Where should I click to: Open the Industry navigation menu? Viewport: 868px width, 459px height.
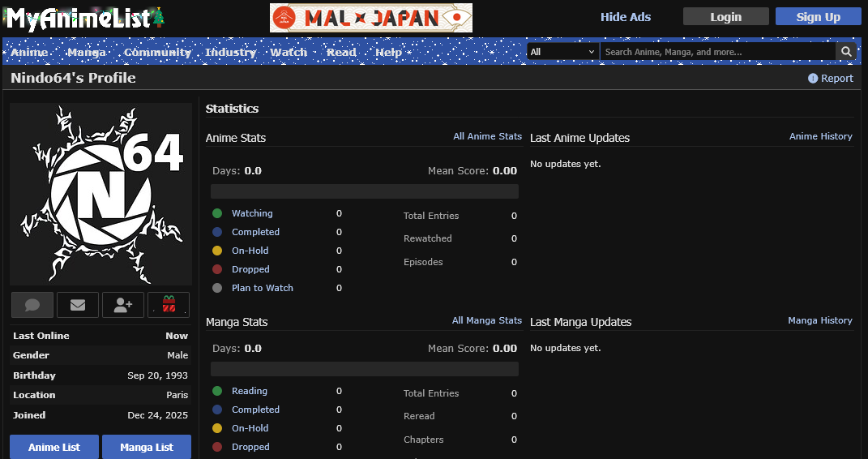click(x=231, y=52)
